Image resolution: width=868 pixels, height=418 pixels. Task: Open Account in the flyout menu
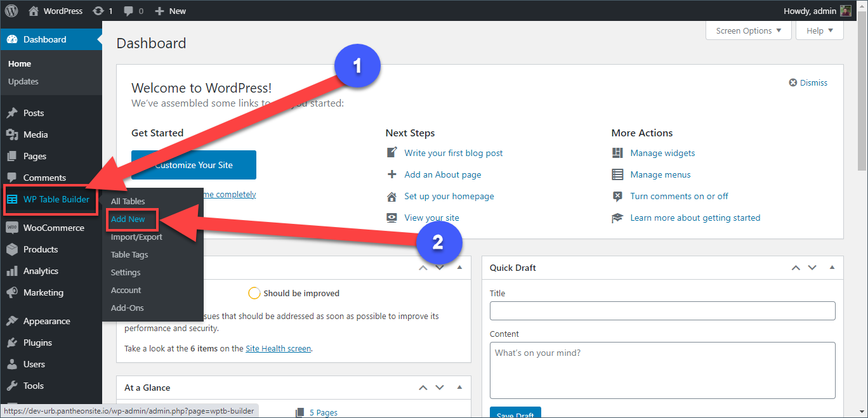coord(126,290)
